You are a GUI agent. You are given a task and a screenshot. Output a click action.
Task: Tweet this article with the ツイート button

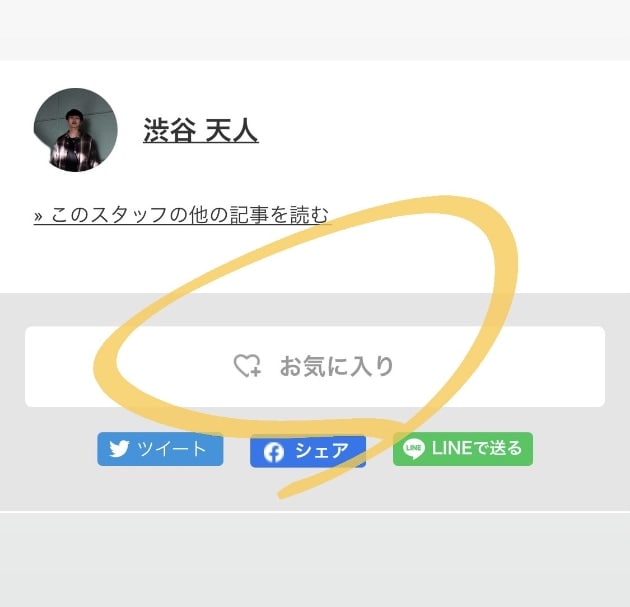[x=160, y=449]
